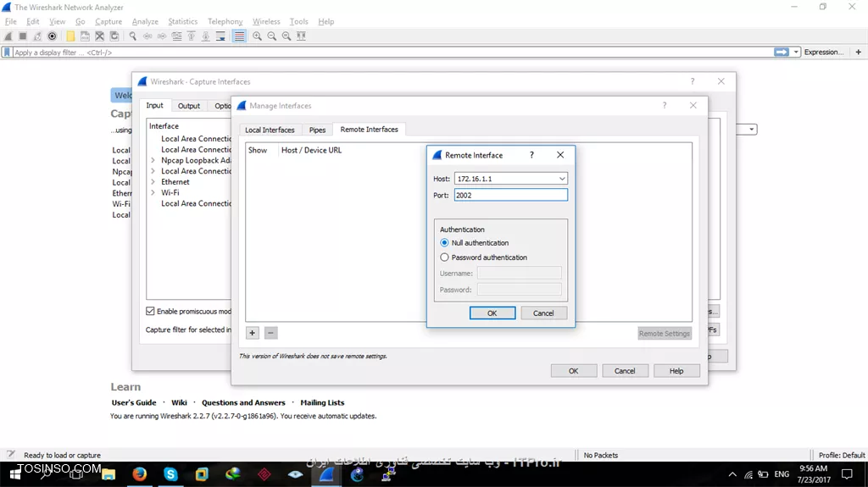Viewport: 868px width, 487px height.
Task: Click the Firefox icon in the taskbar
Action: [x=140, y=474]
